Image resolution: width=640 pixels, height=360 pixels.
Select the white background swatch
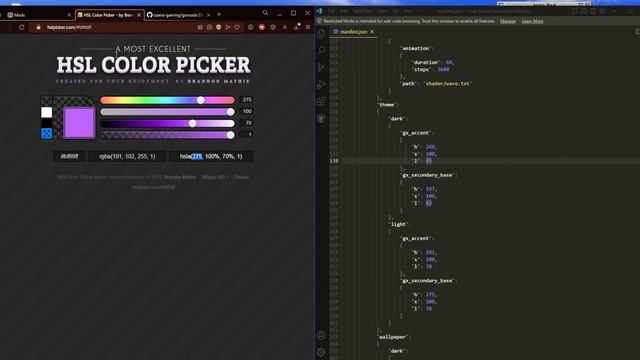point(47,112)
